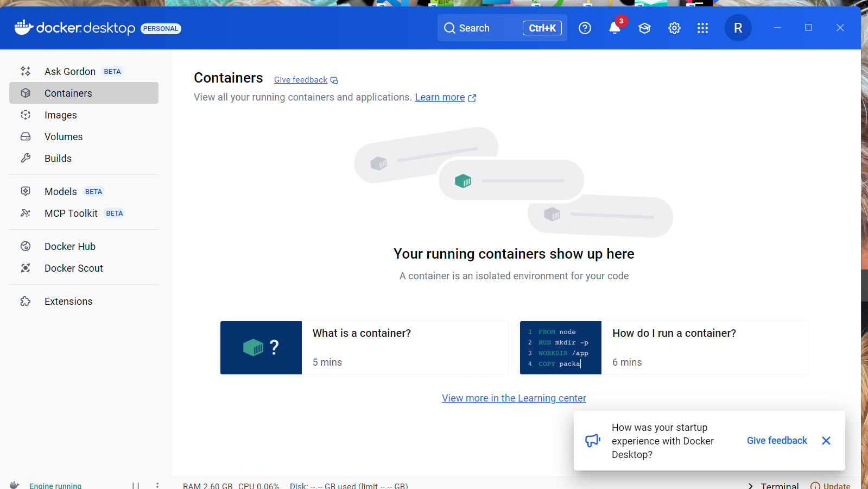
Task: Click the Extensions puzzle icon
Action: tap(26, 301)
